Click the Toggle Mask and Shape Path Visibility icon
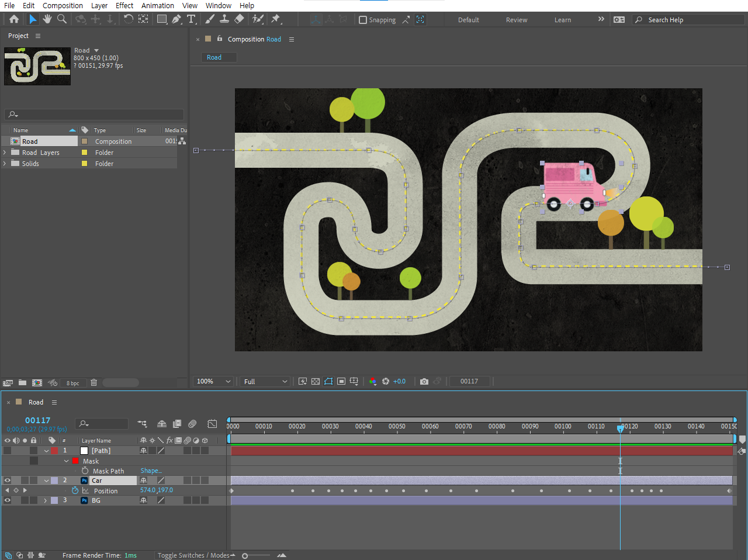Viewport: 748px width, 560px height. pyautogui.click(x=328, y=381)
